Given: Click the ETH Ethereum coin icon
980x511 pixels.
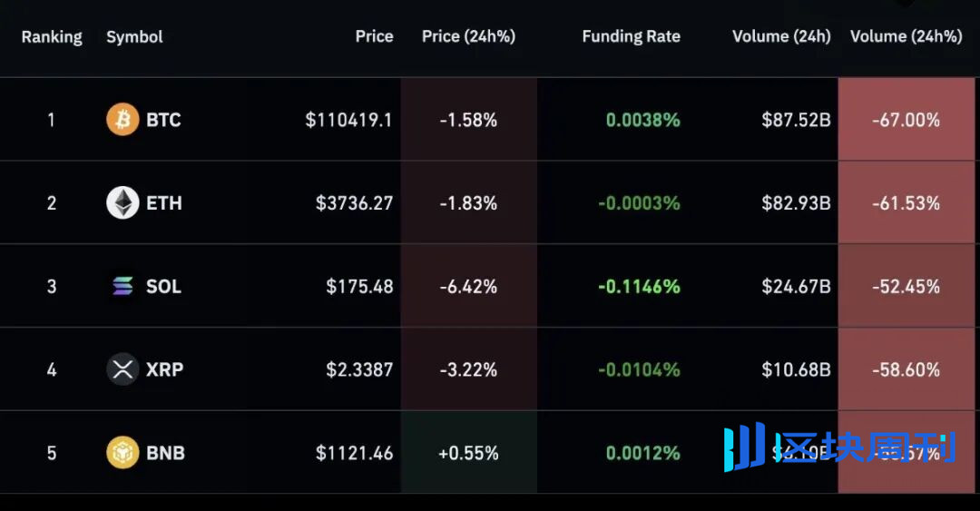Looking at the screenshot, I should point(122,203).
